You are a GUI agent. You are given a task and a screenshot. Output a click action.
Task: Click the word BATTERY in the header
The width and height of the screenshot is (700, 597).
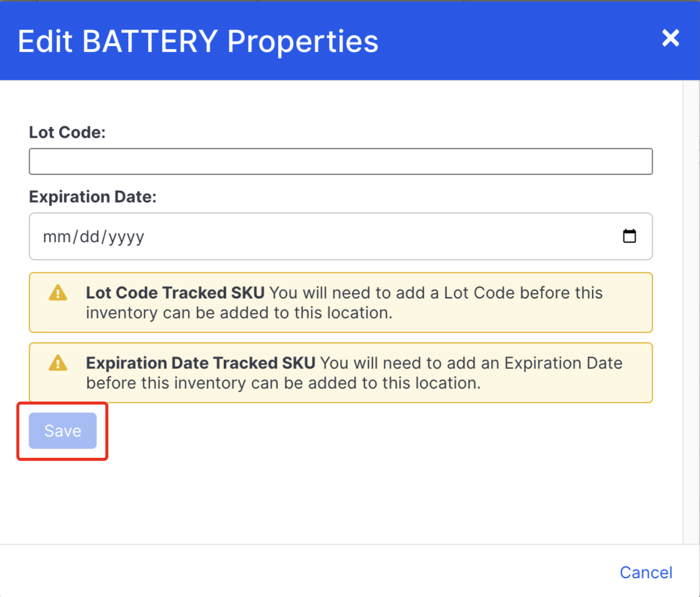tap(150, 41)
